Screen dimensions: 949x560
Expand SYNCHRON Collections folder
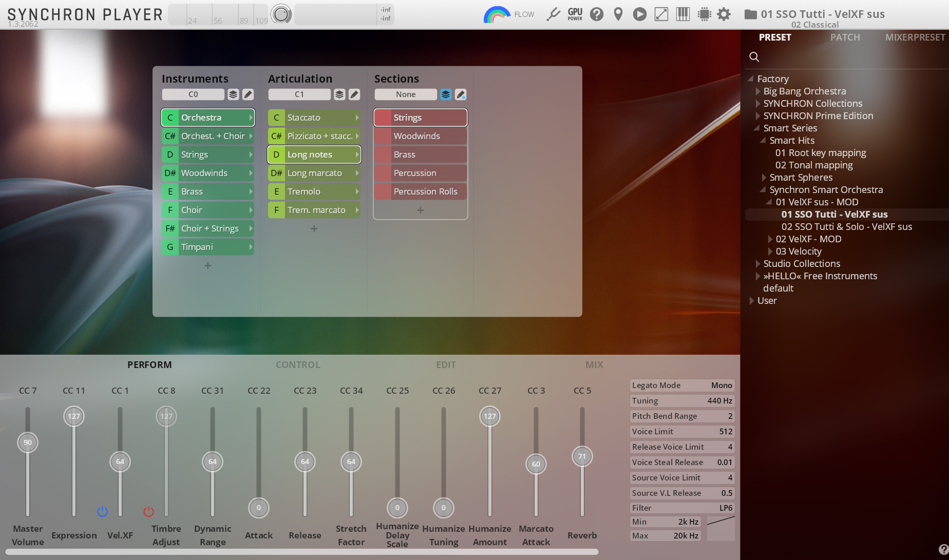click(x=757, y=104)
